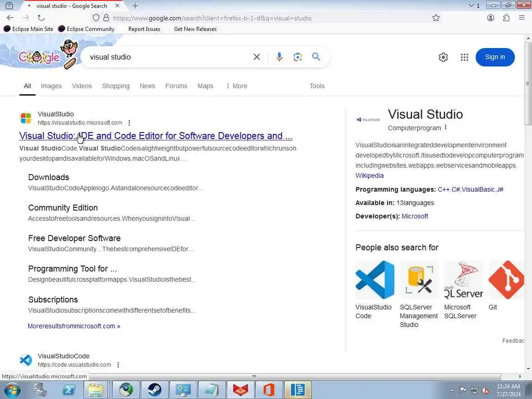This screenshot has height=399, width=532.
Task: Open the three-dot menu next to Computerprogram
Action: [x=446, y=127]
